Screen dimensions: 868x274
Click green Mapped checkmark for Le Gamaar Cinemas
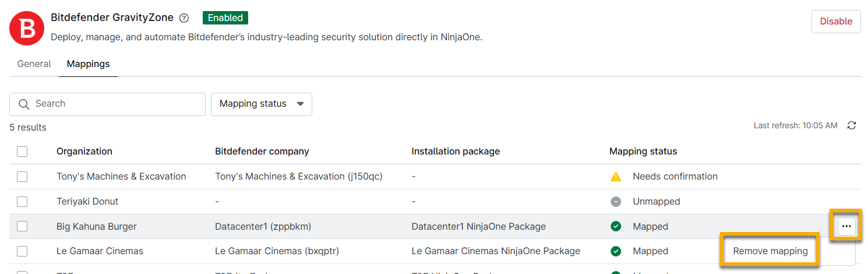pos(616,251)
